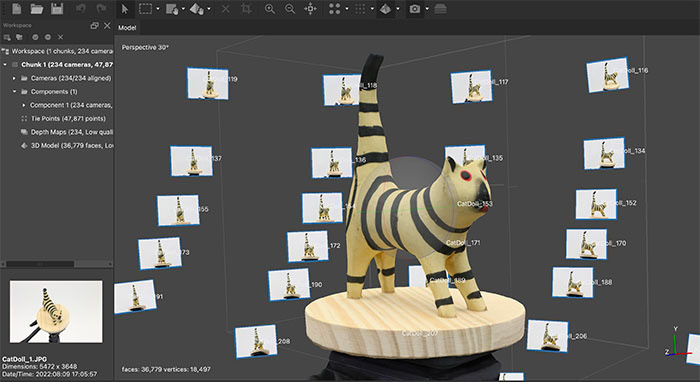The image size is (700, 382).
Task: Select the Navigation pointer tool
Action: (125, 9)
